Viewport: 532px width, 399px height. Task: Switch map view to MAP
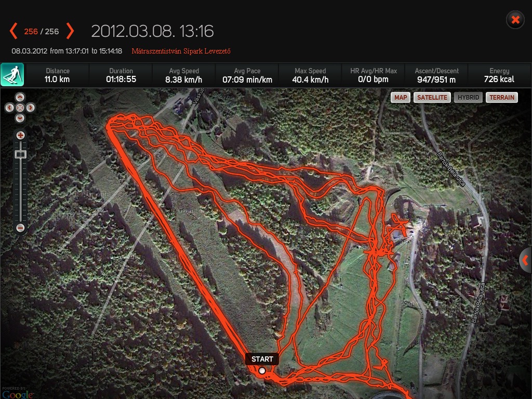pos(401,97)
